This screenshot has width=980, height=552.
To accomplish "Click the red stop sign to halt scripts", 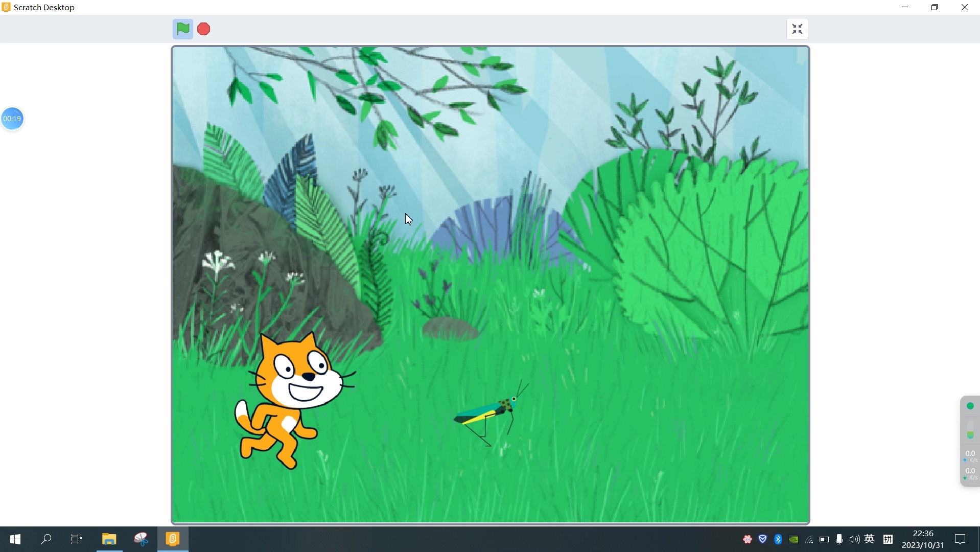I will pos(203,29).
